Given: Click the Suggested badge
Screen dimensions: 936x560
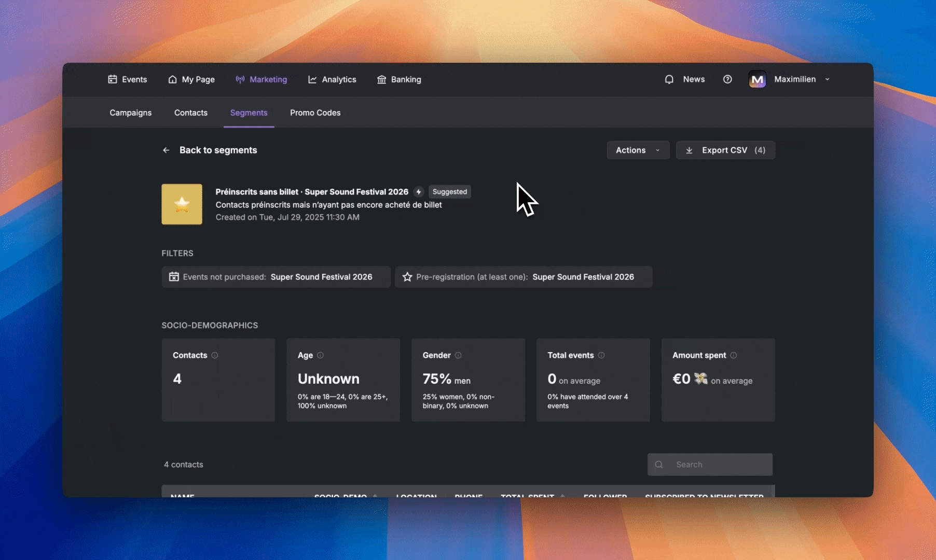Looking at the screenshot, I should click(x=450, y=192).
